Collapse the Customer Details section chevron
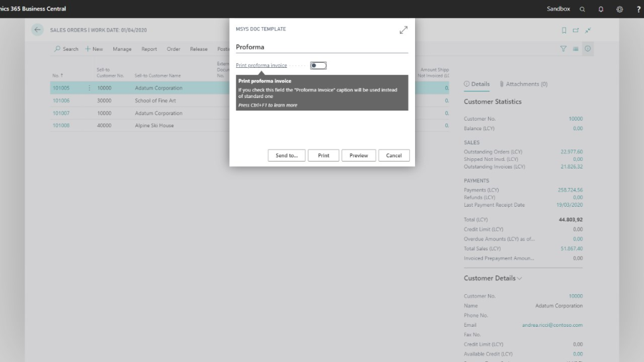 519,278
